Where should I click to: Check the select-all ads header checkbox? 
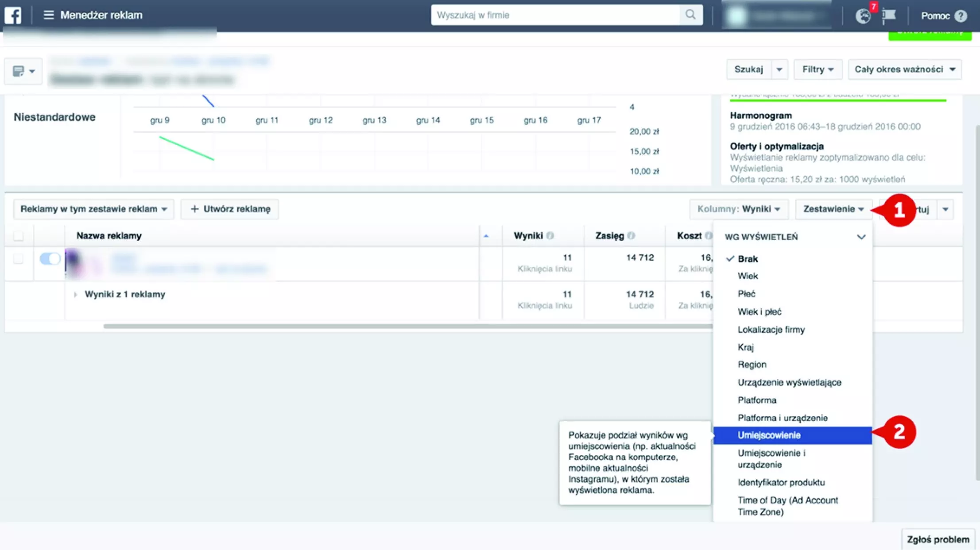(x=18, y=236)
